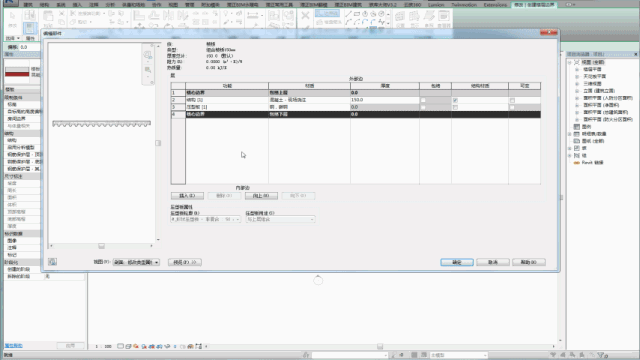Viewport: 640px width, 360px height.
Task: Click the 150.0 thickness cell in row 2
Action: 384,100
